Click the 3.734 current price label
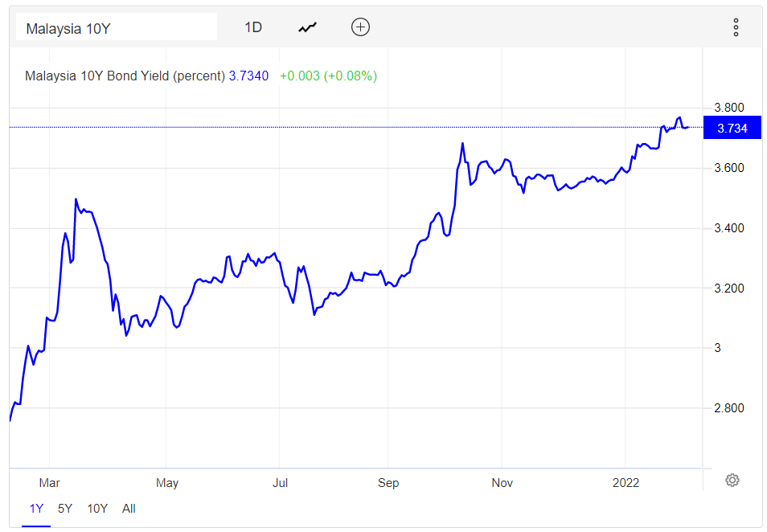 (x=732, y=128)
